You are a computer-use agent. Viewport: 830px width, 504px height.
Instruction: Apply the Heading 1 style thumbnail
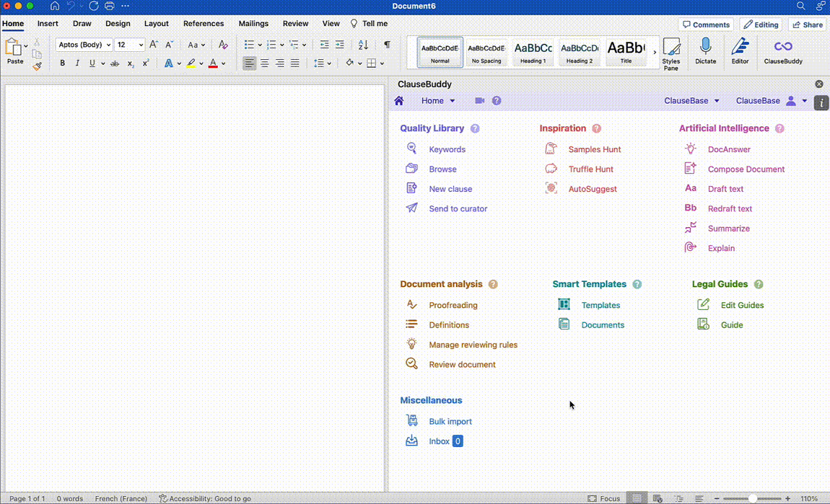point(533,52)
